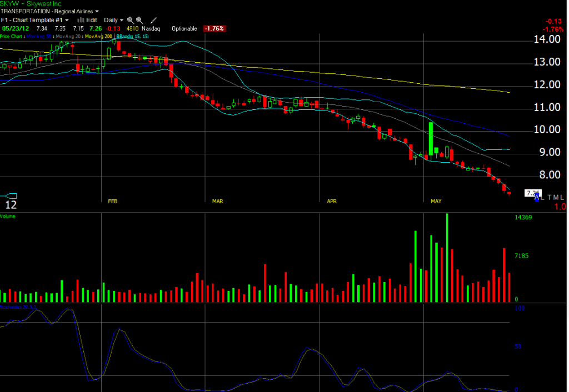Image resolution: width=569 pixels, height=392 pixels.
Task: Click the 11.00 price scale label
Action: [547, 107]
